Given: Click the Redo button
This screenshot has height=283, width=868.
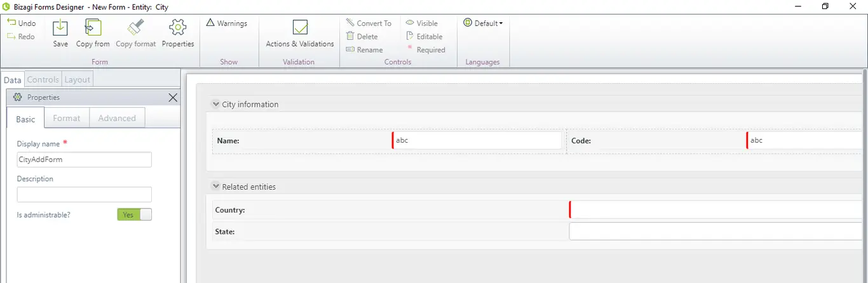Looking at the screenshot, I should pyautogui.click(x=21, y=36).
